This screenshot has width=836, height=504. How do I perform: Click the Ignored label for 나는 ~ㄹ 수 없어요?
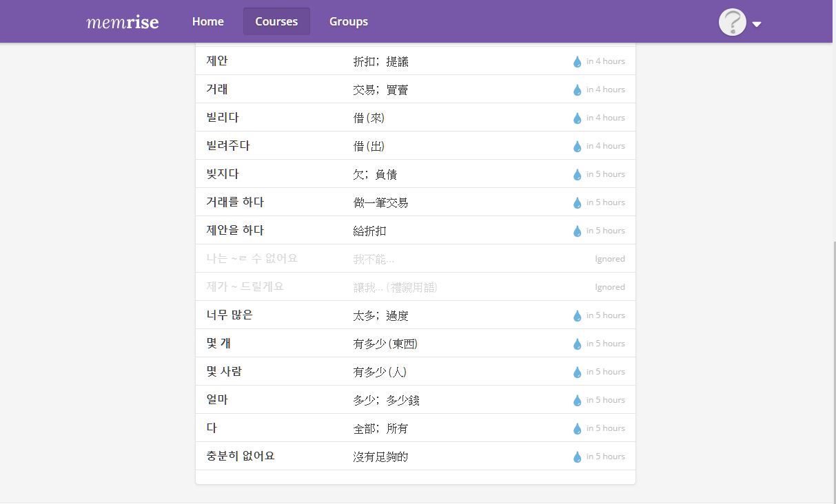click(x=610, y=259)
